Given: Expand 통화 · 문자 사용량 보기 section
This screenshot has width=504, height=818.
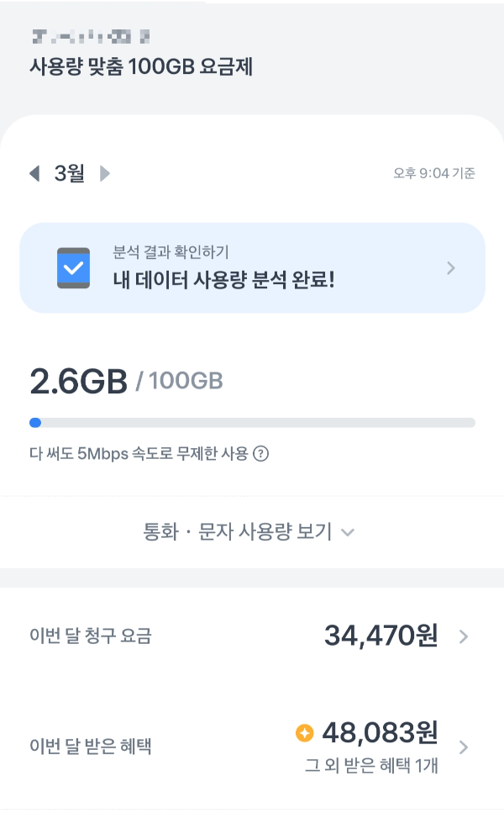Looking at the screenshot, I should (252, 532).
